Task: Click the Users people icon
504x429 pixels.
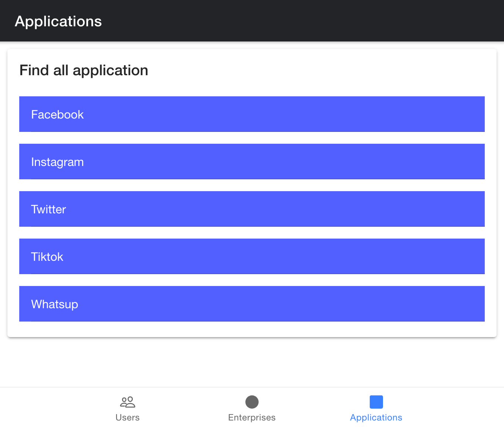Action: (x=128, y=402)
